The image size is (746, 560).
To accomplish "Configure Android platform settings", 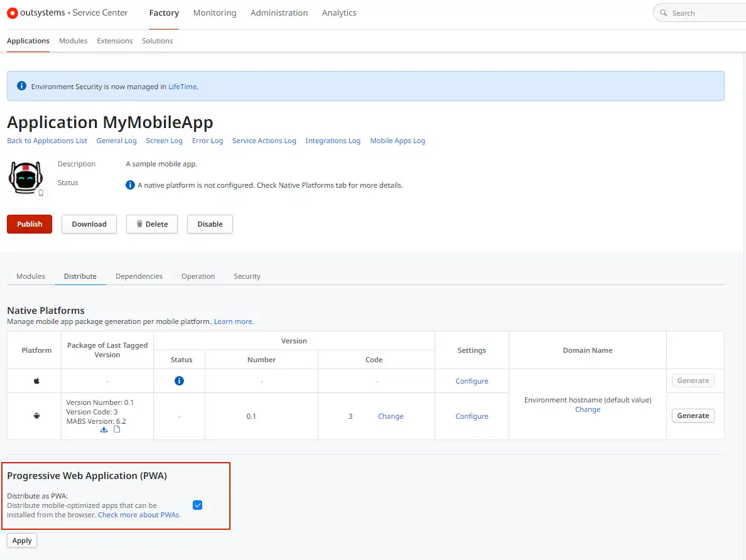I will tap(472, 416).
